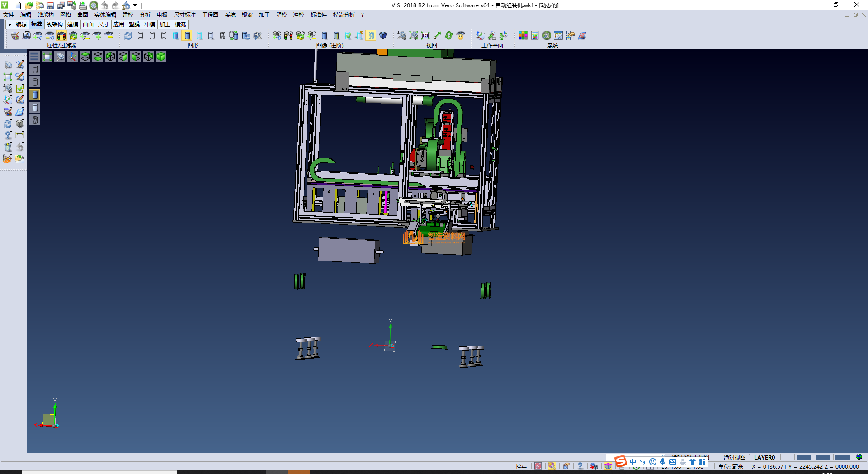Click the 绝对视图 status bar label

734,457
